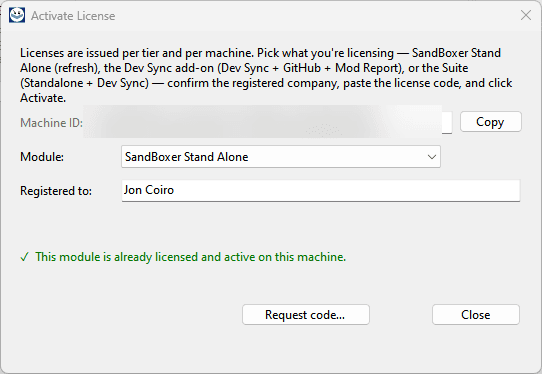
Task: Click the 'Module:' label
Action: 42,157
